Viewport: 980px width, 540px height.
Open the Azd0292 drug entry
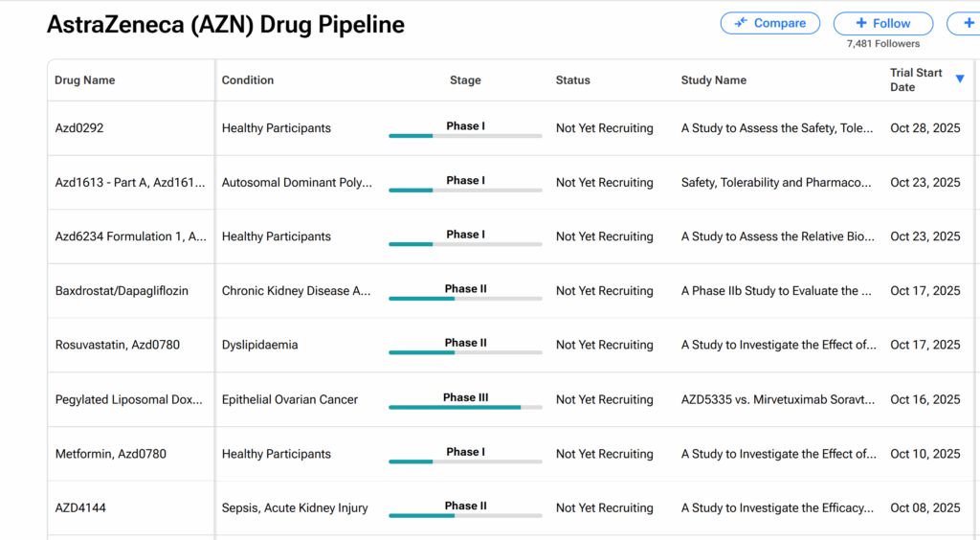coord(79,128)
